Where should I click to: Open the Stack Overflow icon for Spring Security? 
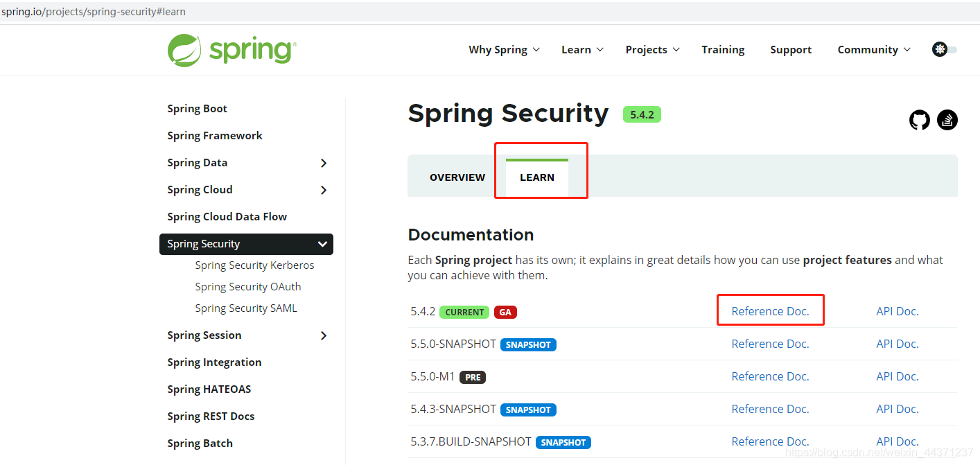(x=947, y=119)
